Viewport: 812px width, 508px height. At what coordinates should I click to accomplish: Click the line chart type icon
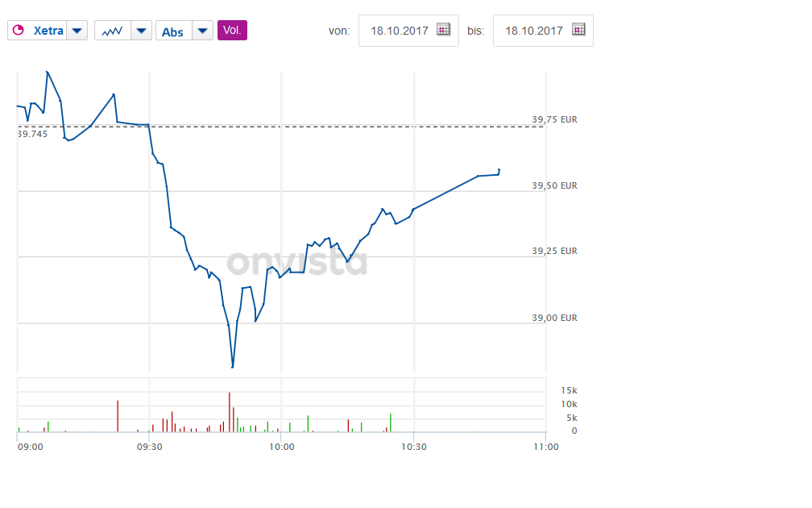click(112, 31)
